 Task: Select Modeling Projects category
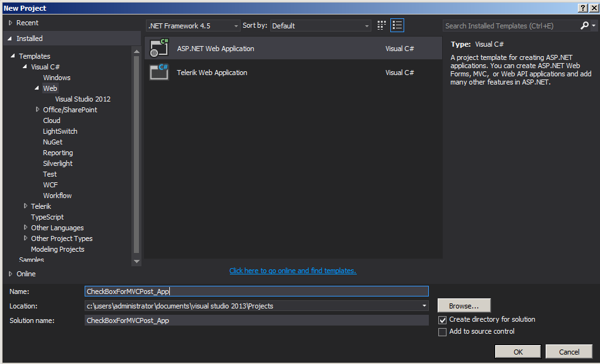click(57, 249)
